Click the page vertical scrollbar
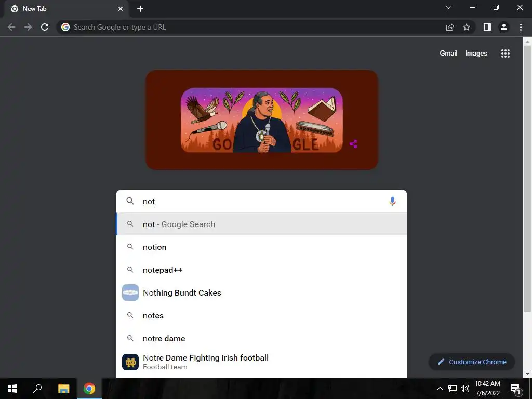This screenshot has height=399, width=532. coord(527,178)
